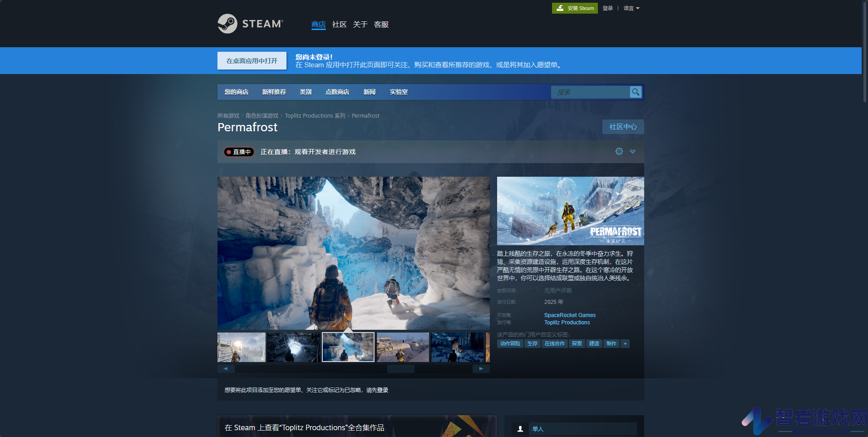Viewport: 868px width, 437px height.
Task: Open the 客服 menu item
Action: [x=381, y=25]
